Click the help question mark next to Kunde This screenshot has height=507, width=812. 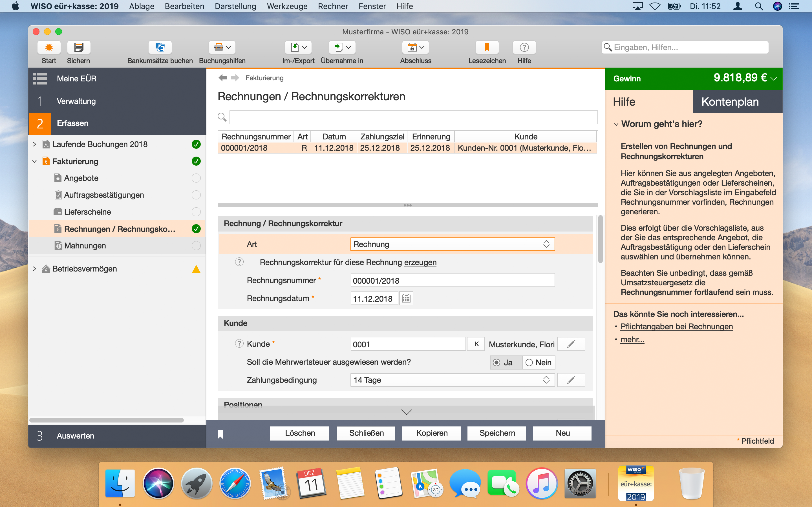pyautogui.click(x=239, y=344)
